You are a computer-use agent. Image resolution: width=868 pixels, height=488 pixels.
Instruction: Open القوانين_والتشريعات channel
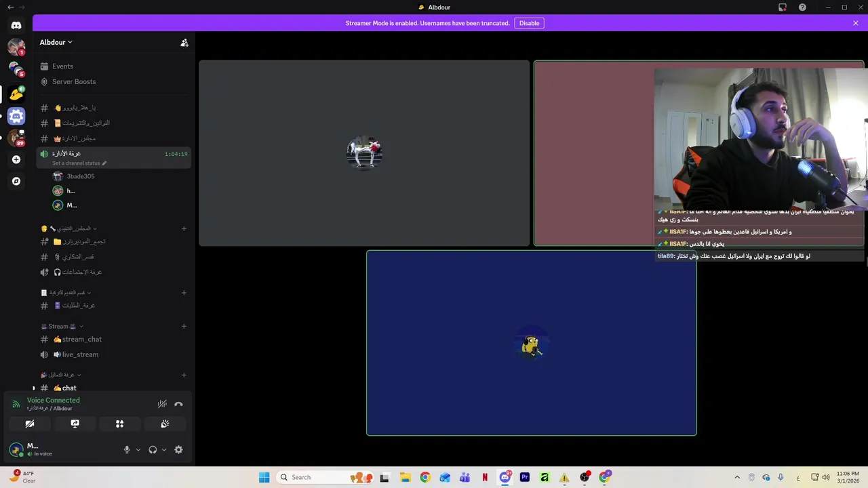click(x=113, y=123)
